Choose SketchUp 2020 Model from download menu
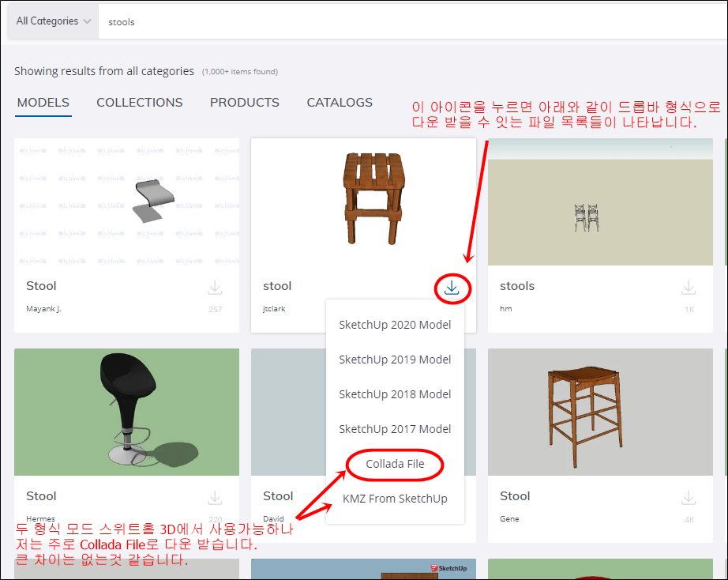 [x=395, y=325]
